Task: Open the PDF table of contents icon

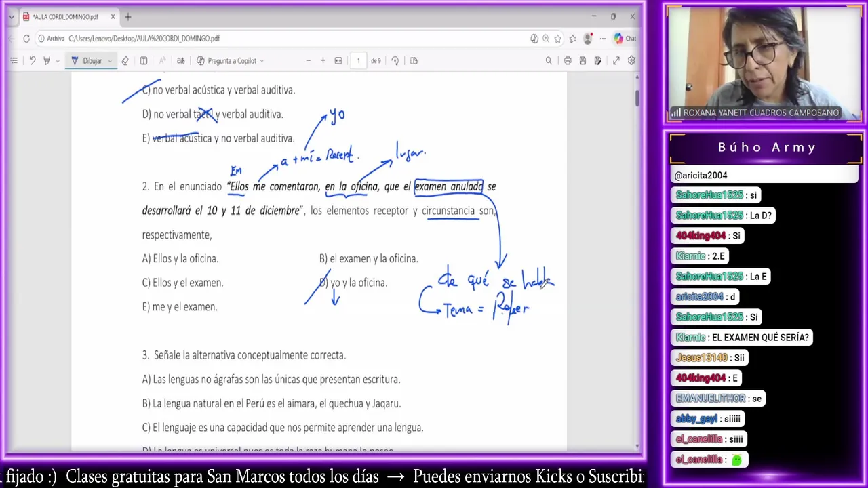Action: coord(14,61)
